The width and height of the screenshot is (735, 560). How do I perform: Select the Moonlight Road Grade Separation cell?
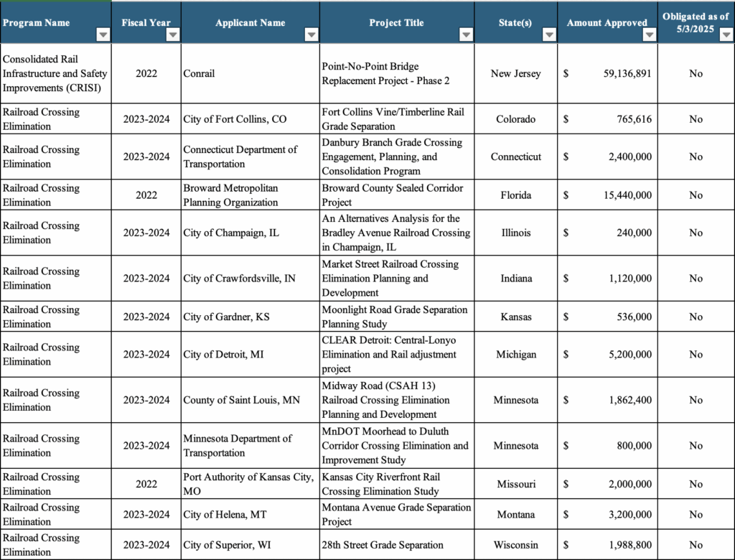click(x=396, y=317)
